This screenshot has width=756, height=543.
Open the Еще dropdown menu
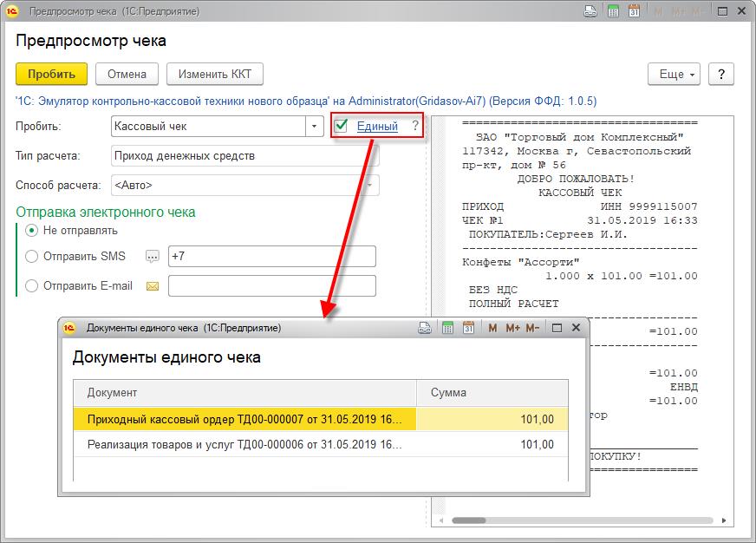coord(674,75)
